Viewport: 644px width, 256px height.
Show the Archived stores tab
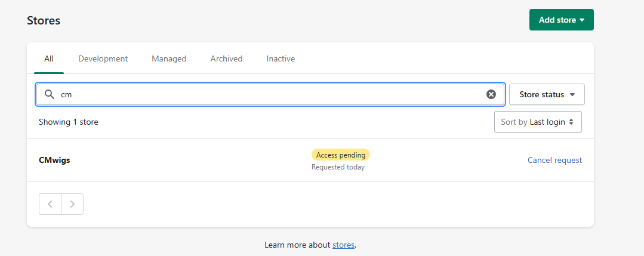(x=226, y=58)
